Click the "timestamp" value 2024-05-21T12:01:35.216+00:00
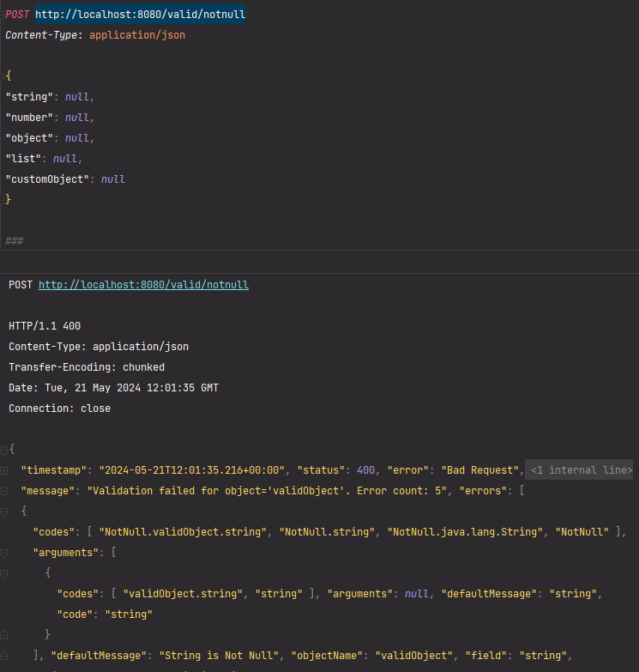639x672 pixels. [192, 470]
